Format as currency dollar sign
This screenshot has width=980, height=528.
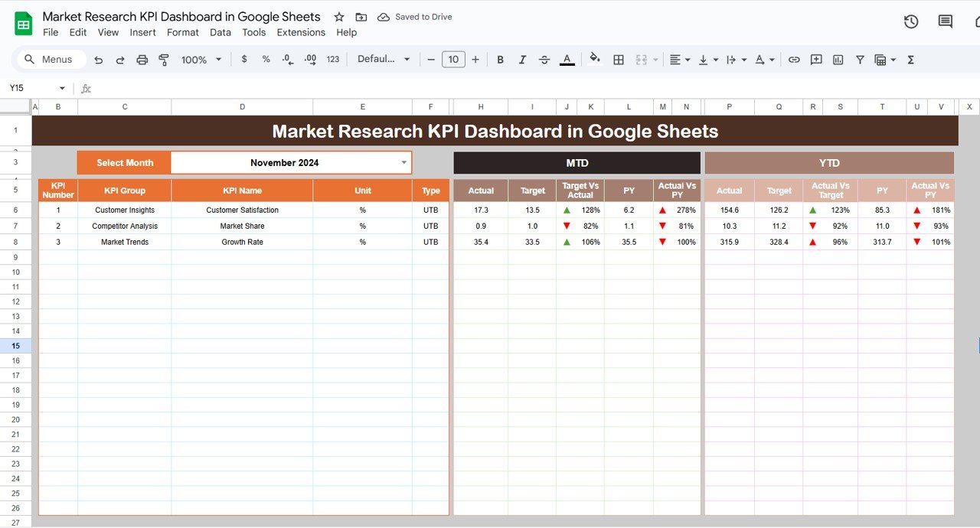[244, 59]
